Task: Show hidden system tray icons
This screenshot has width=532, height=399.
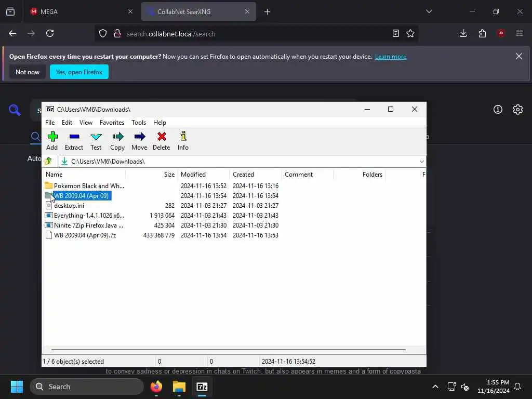Action: [435, 387]
